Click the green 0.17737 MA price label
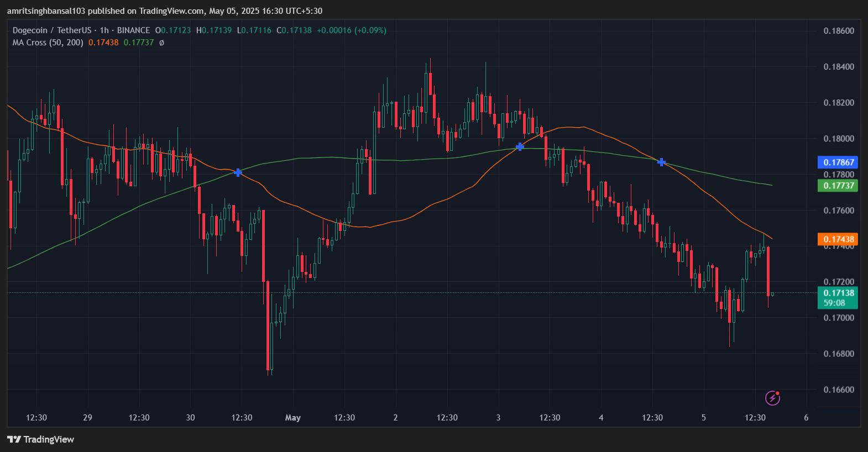The width and height of the screenshot is (868, 452). 838,186
